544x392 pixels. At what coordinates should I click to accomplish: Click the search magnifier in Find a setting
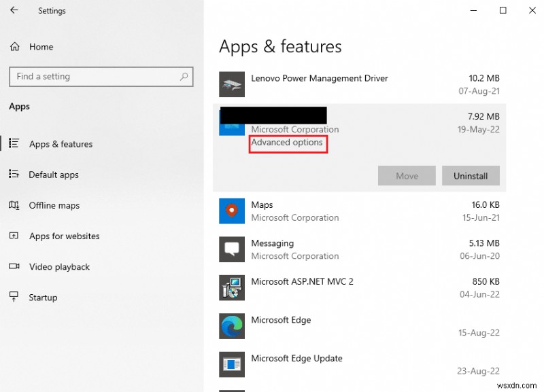(184, 76)
